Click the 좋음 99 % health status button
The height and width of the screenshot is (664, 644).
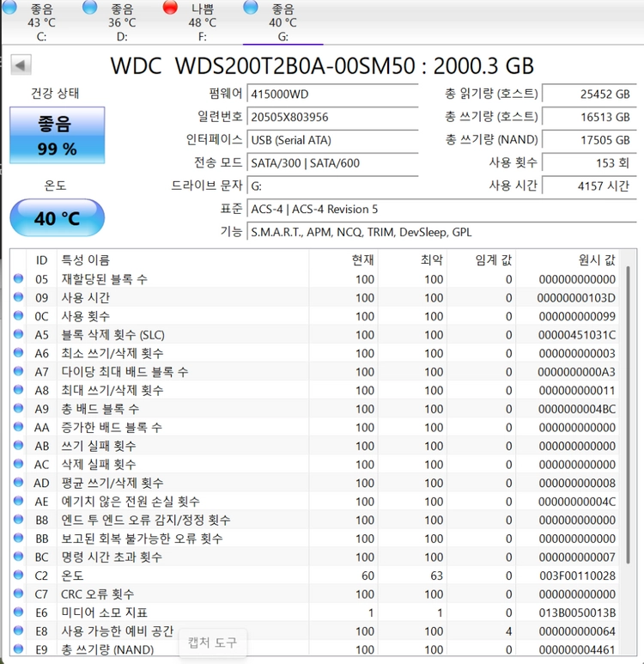[x=58, y=135]
